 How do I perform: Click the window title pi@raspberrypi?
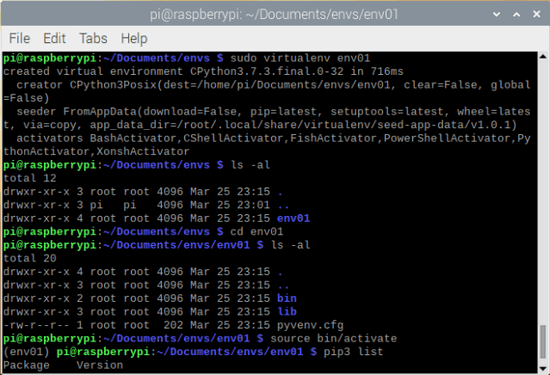tap(274, 14)
